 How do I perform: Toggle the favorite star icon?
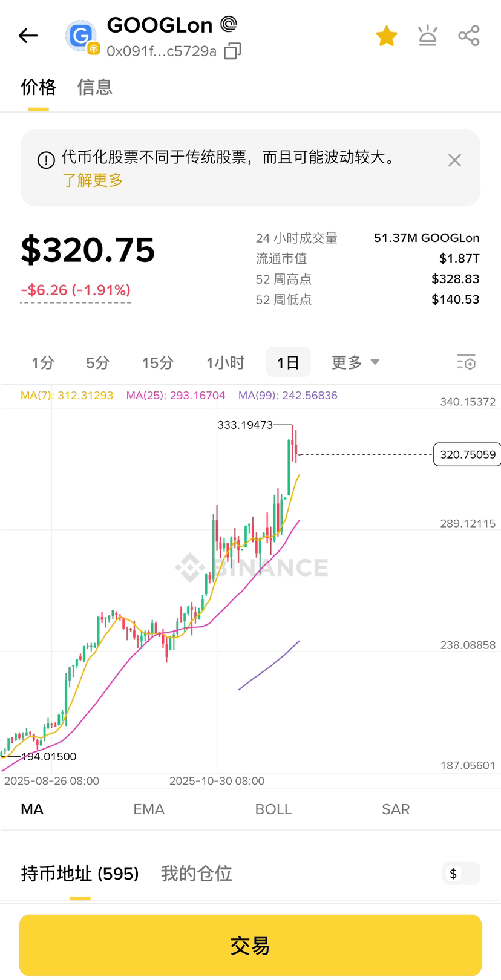(387, 36)
